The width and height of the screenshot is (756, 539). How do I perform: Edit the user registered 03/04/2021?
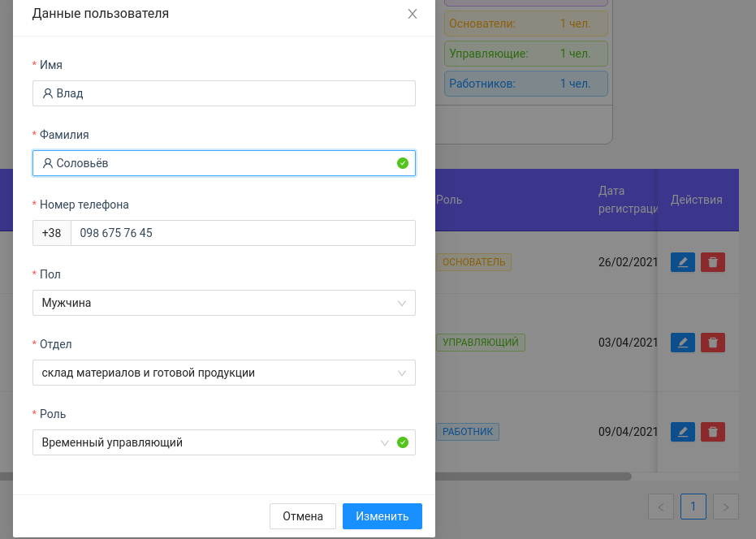[x=683, y=343]
